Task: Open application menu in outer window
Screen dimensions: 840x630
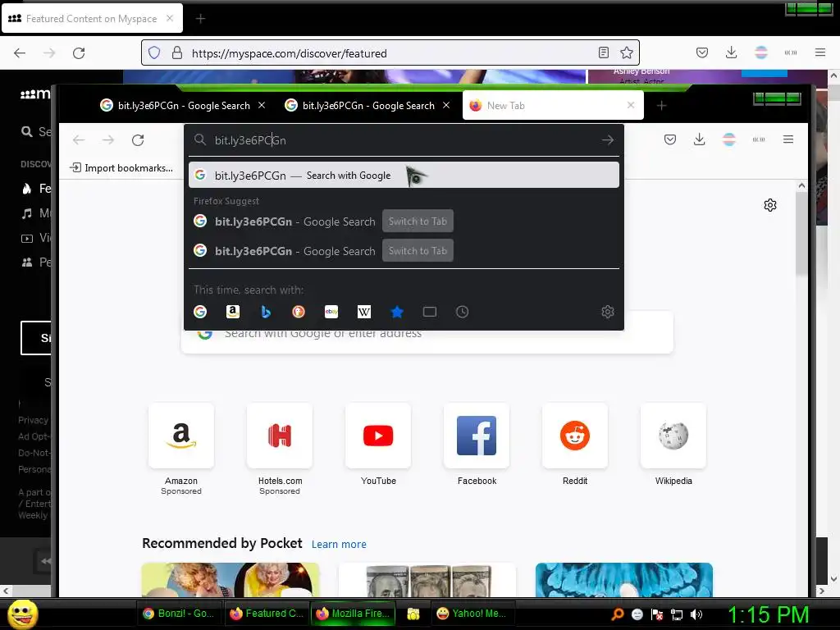Action: click(819, 52)
